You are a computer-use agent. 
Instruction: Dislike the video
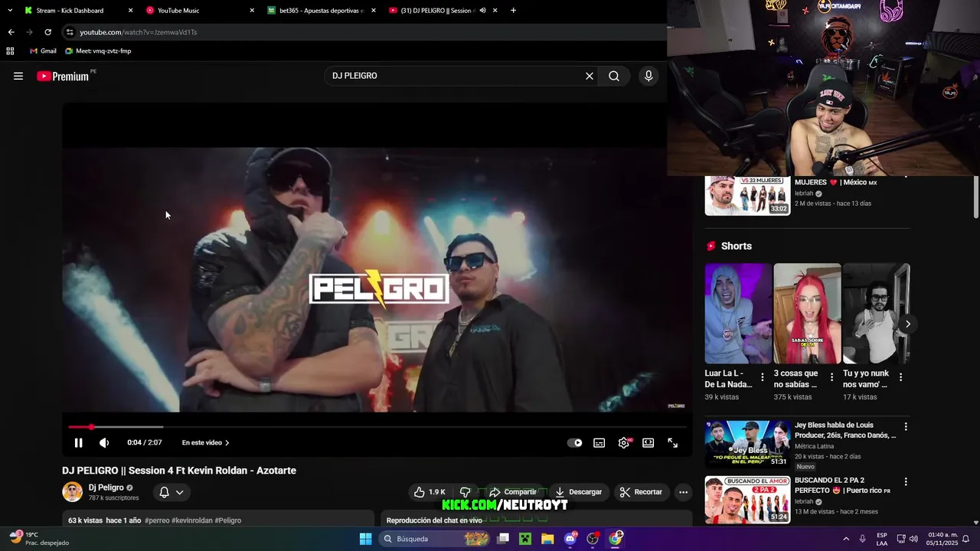465,492
